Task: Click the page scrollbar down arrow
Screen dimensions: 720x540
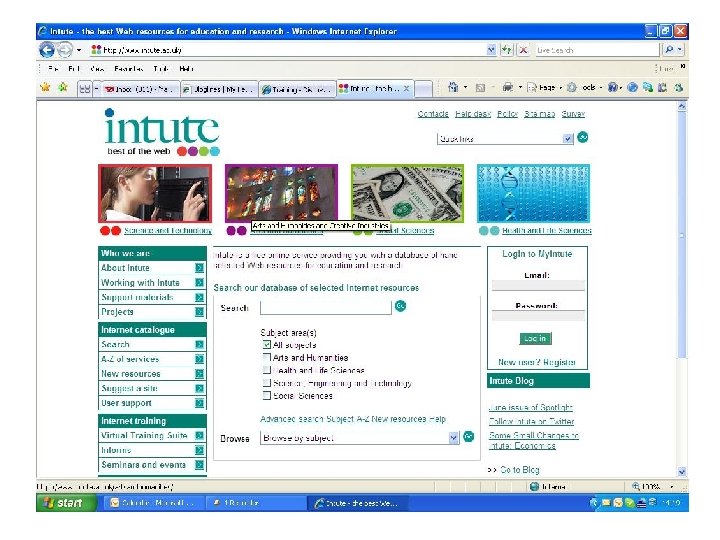Action: tap(682, 472)
